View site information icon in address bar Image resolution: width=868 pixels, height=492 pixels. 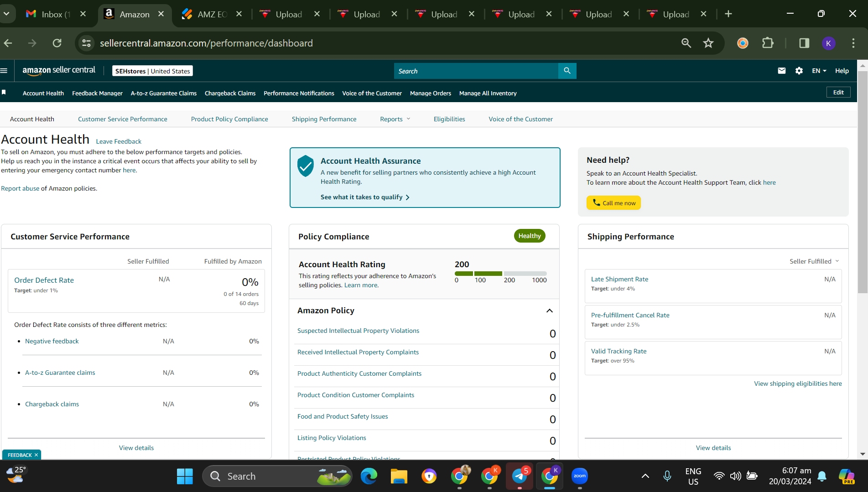coord(86,43)
